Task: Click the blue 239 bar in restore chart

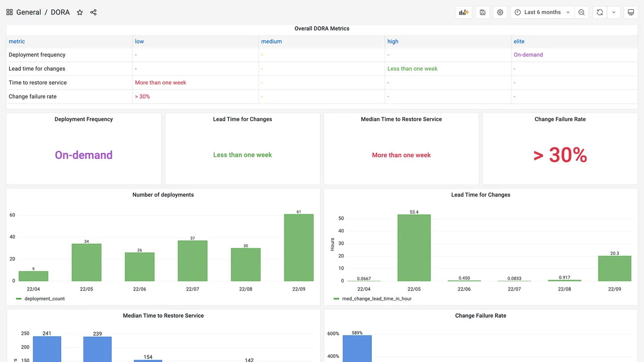Action: (x=98, y=349)
